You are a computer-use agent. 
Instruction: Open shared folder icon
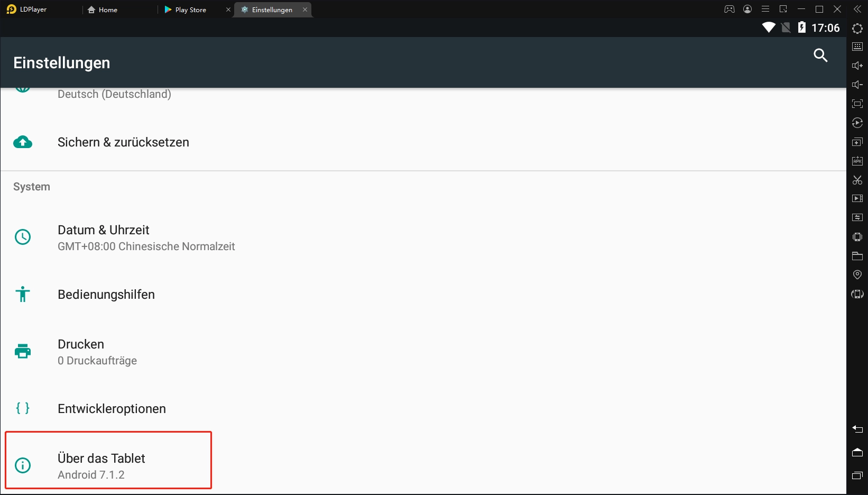click(x=857, y=256)
